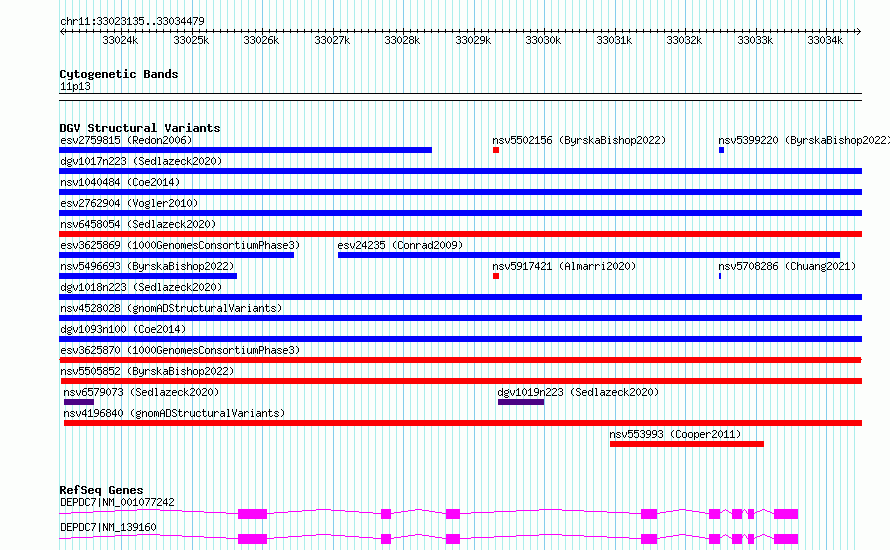The height and width of the screenshot is (550, 890).
Task: Click the blue esv2762904 variant bar
Action: point(460,213)
